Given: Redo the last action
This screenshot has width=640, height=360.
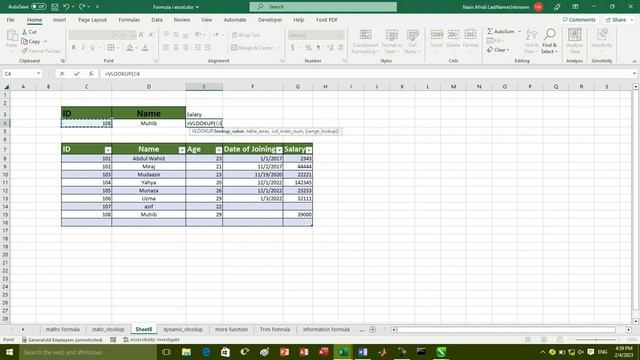Looking at the screenshot, I should [82, 7].
